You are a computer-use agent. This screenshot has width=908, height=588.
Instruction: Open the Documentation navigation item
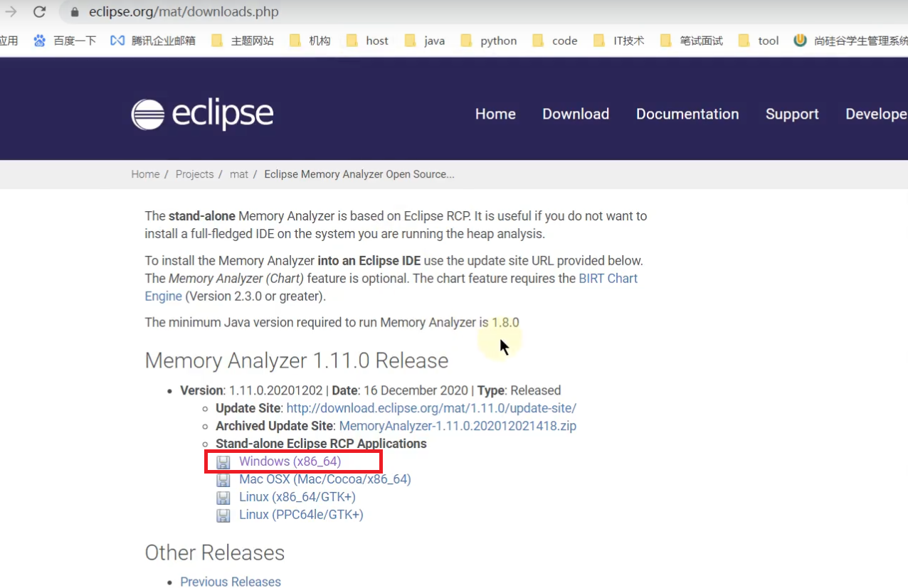687,114
